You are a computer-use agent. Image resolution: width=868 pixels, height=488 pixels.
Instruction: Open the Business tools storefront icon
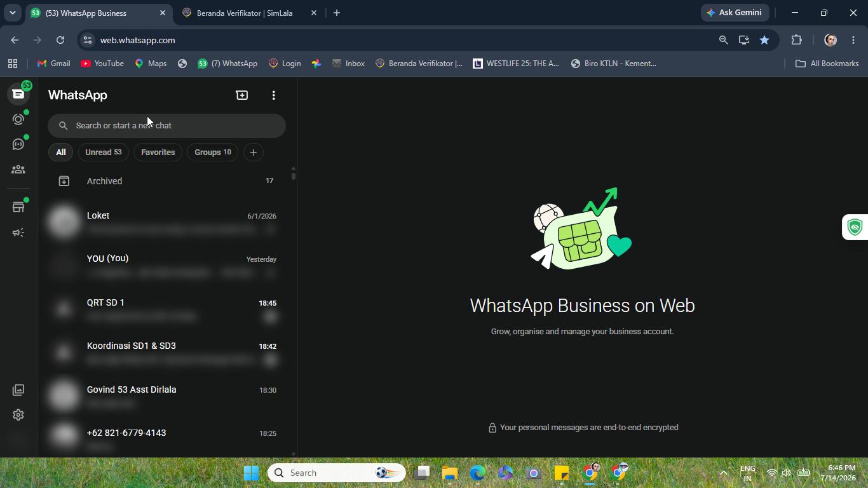(x=18, y=207)
